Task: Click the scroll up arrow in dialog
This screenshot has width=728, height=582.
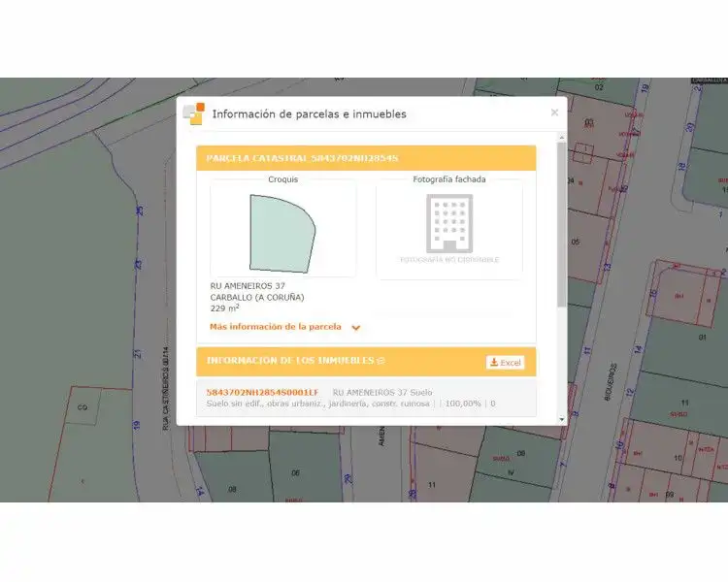Action: click(562, 138)
